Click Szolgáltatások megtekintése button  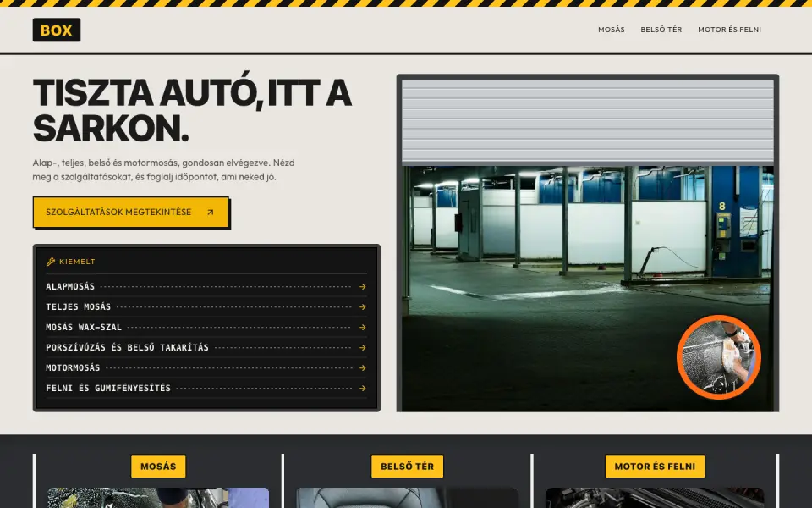click(131, 212)
